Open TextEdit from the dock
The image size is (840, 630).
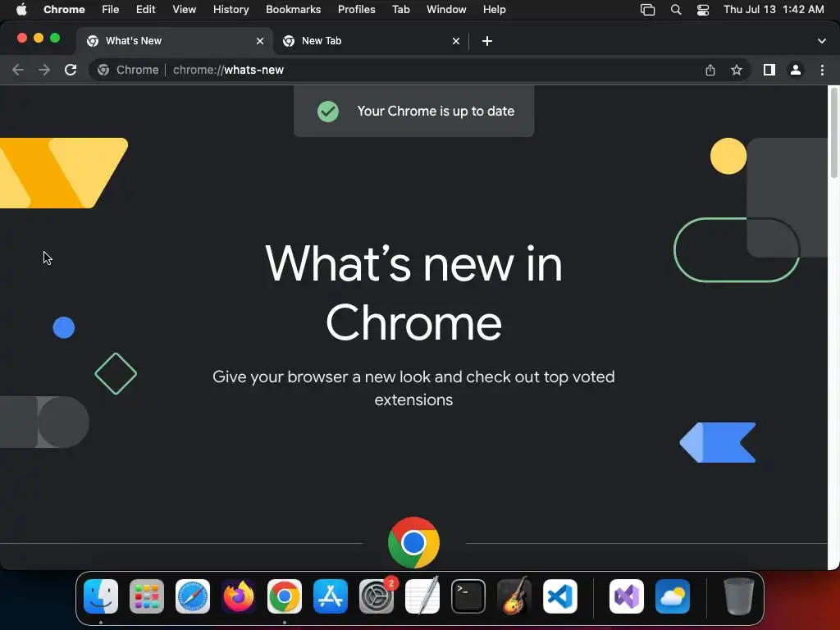point(422,596)
